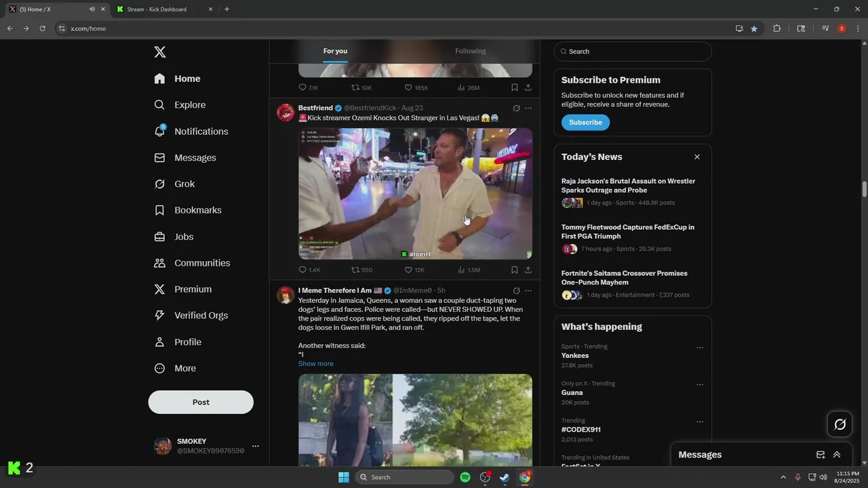
Task: Reply to the top post with 7.1K replies
Action: coord(309,87)
